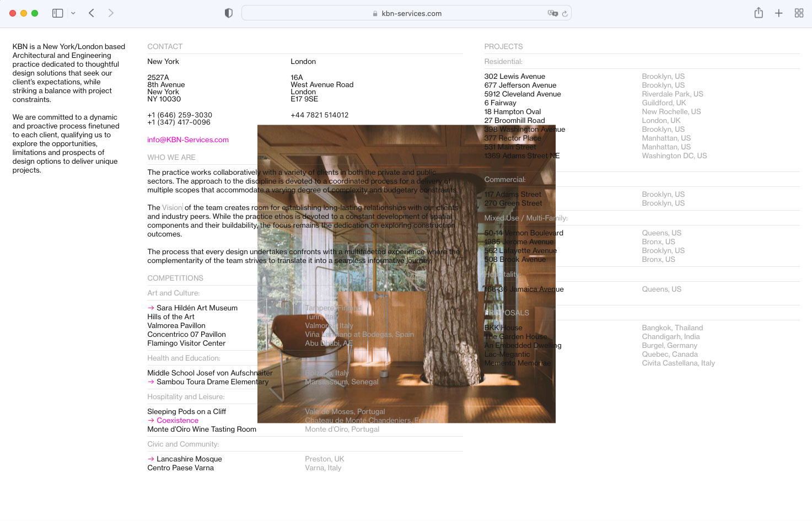Screen dimensions: 812x521
Task: Click Hospitality and Leisure: subheading
Action: tap(186, 397)
